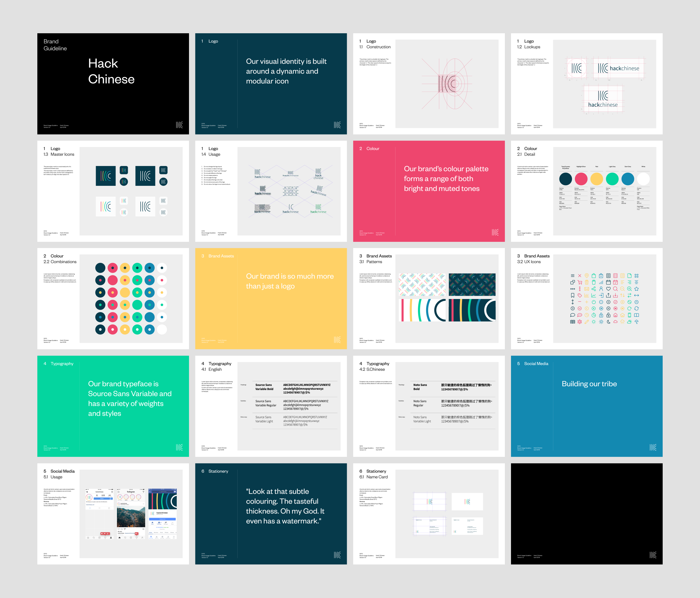This screenshot has width=700, height=598.
Task: Click the pink speech bubble with dots icon
Action: click(580, 315)
